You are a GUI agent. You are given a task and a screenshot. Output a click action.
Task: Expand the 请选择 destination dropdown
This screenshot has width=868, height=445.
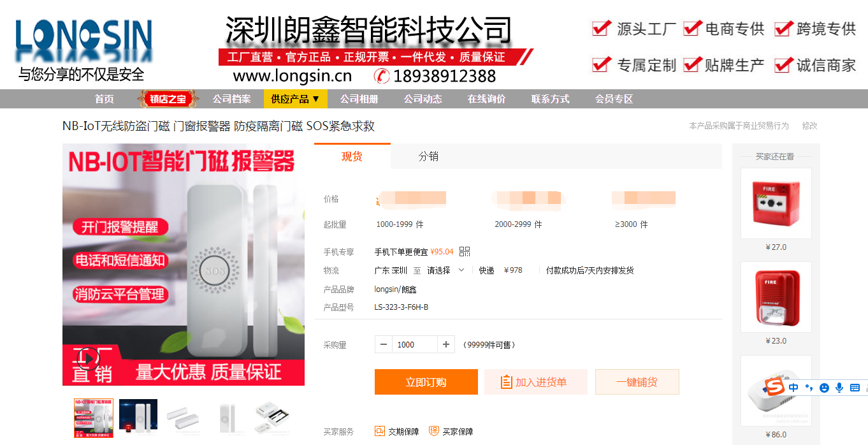[446, 270]
